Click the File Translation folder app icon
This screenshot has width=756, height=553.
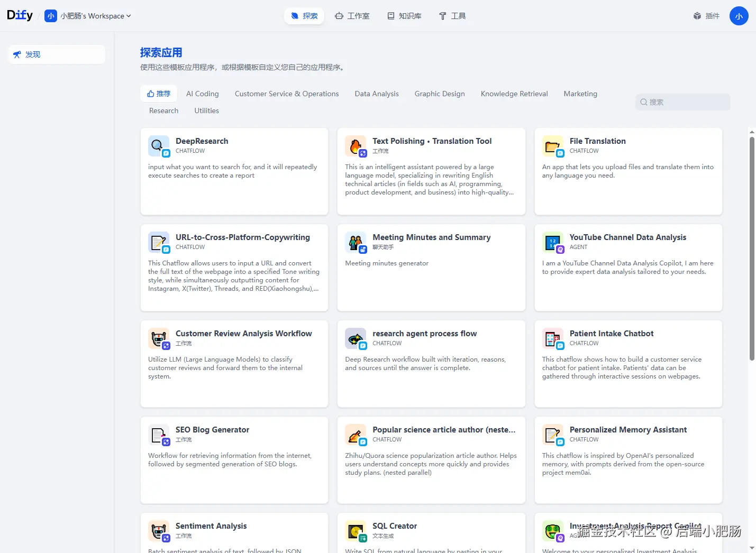[553, 146]
